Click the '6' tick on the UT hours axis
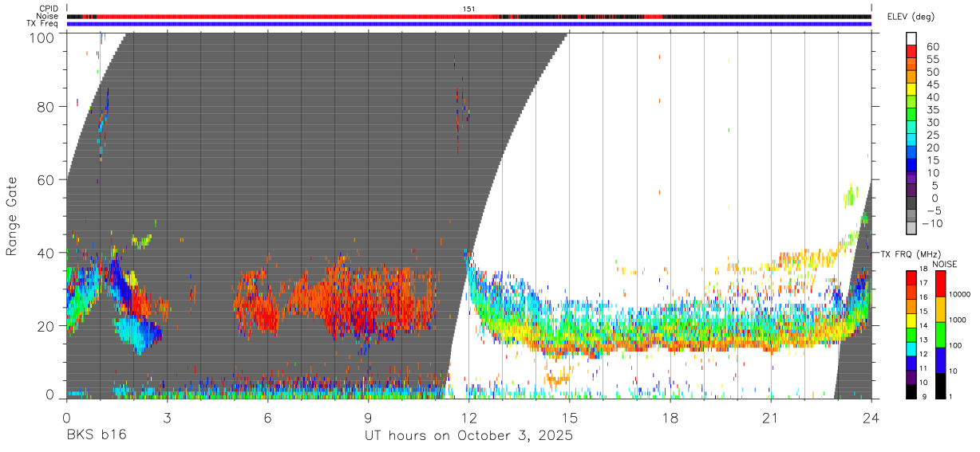 pos(267,418)
